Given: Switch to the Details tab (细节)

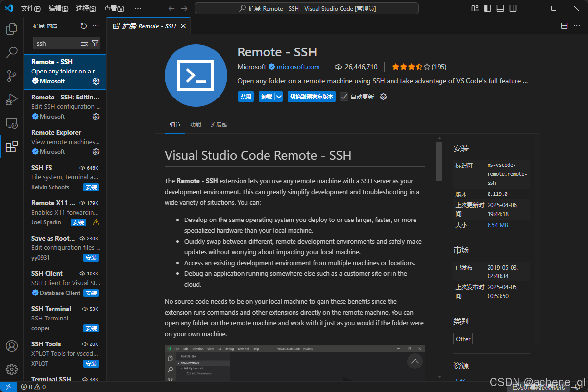Looking at the screenshot, I should pyautogui.click(x=175, y=124).
